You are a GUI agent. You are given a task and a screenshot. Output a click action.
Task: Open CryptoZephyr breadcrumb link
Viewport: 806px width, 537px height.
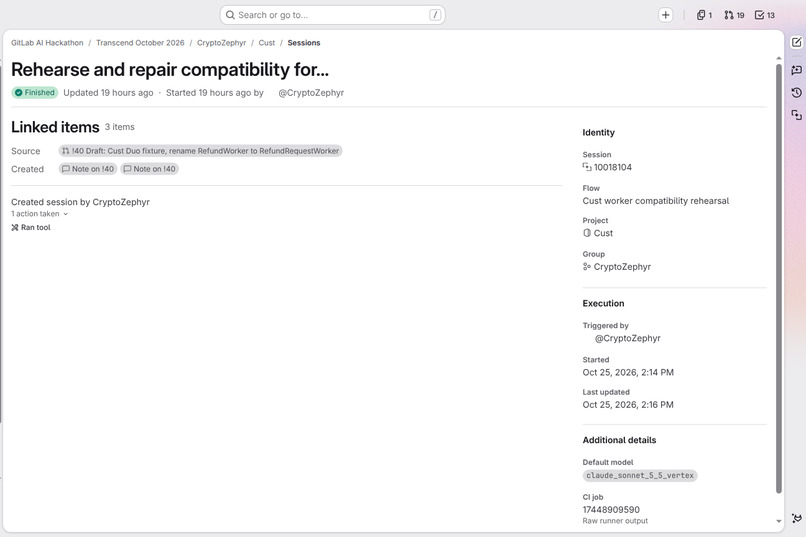coord(222,43)
